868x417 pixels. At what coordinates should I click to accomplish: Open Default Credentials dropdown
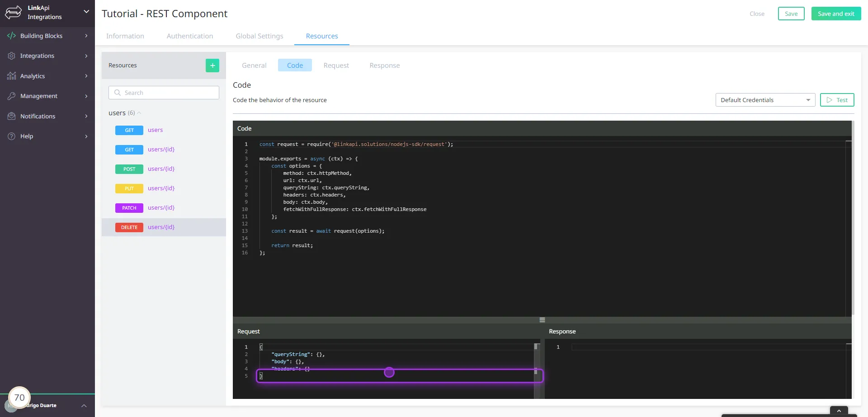765,100
